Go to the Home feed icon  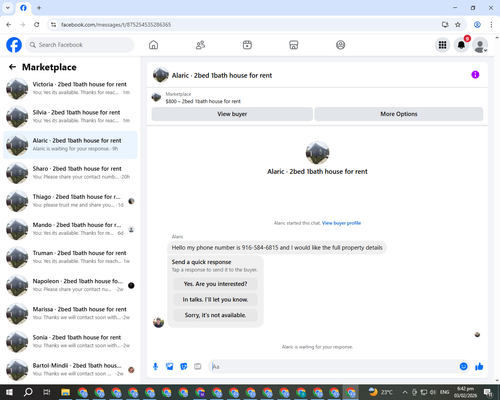click(153, 45)
